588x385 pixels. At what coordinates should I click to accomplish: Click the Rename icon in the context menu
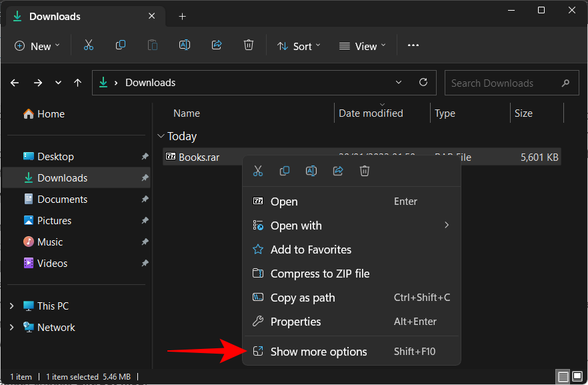311,171
